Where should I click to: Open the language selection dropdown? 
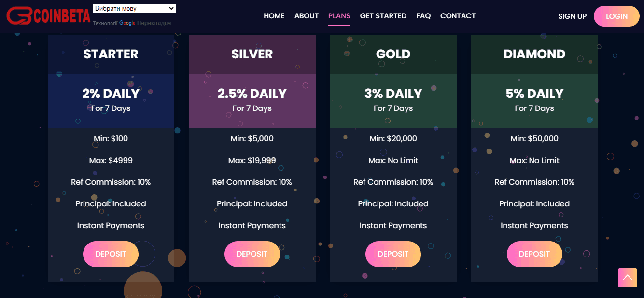[134, 9]
